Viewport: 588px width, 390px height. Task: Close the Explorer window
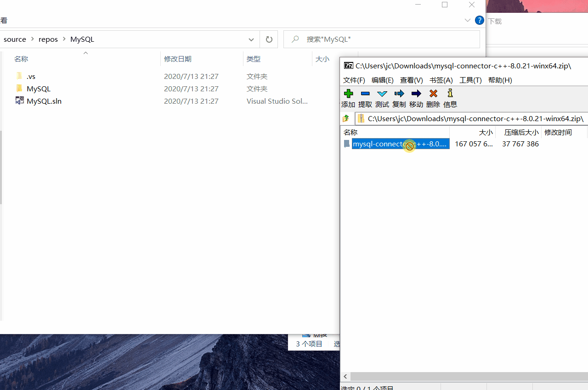pyautogui.click(x=472, y=5)
